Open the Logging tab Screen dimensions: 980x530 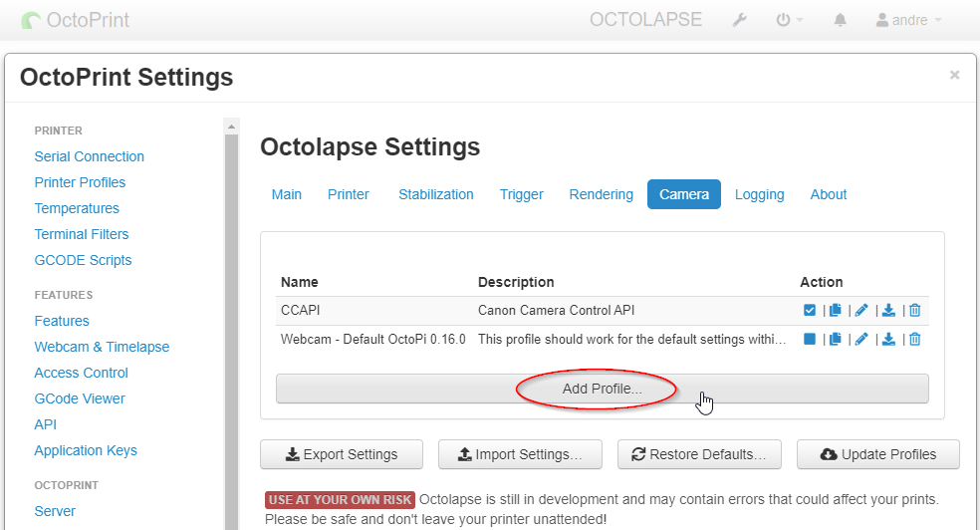point(759,194)
